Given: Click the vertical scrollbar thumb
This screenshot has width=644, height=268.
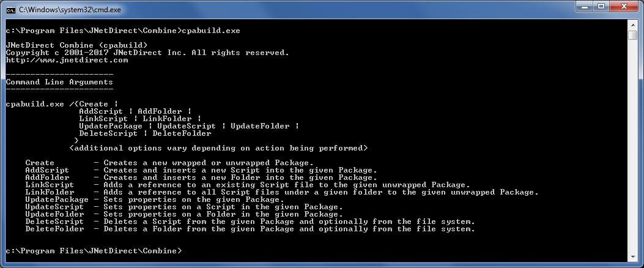Looking at the screenshot, I should coord(633,35).
